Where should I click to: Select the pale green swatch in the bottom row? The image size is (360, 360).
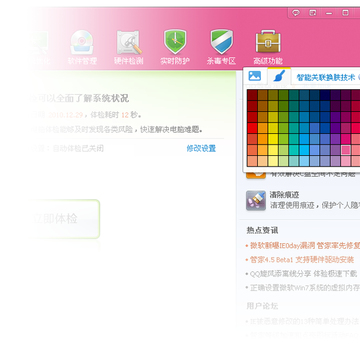(284, 161)
